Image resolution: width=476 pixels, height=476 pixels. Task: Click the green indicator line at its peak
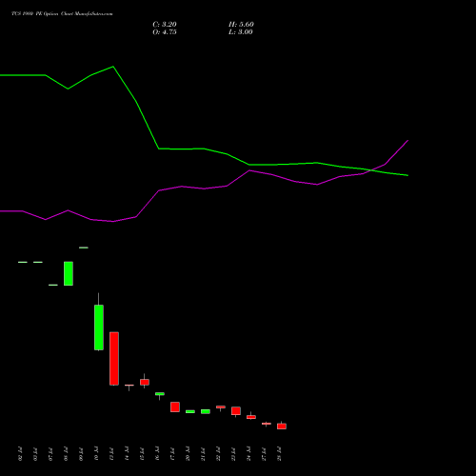click(113, 67)
